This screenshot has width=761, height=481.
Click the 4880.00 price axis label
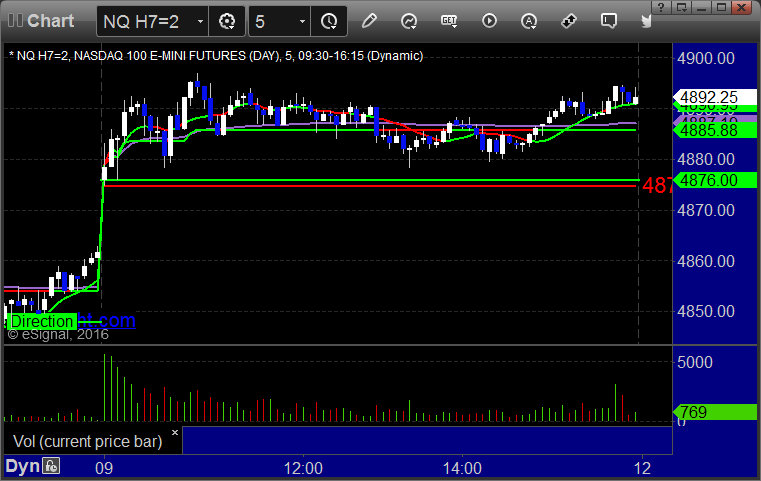(x=706, y=160)
